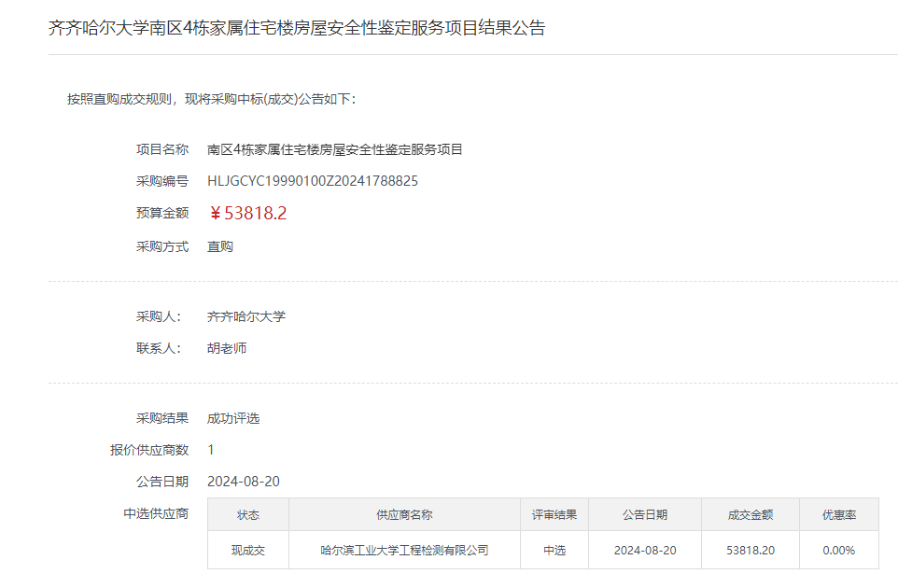Image resolution: width=898 pixels, height=588 pixels.
Task: Click the 供应商名称 column header
Action: pyautogui.click(x=404, y=514)
